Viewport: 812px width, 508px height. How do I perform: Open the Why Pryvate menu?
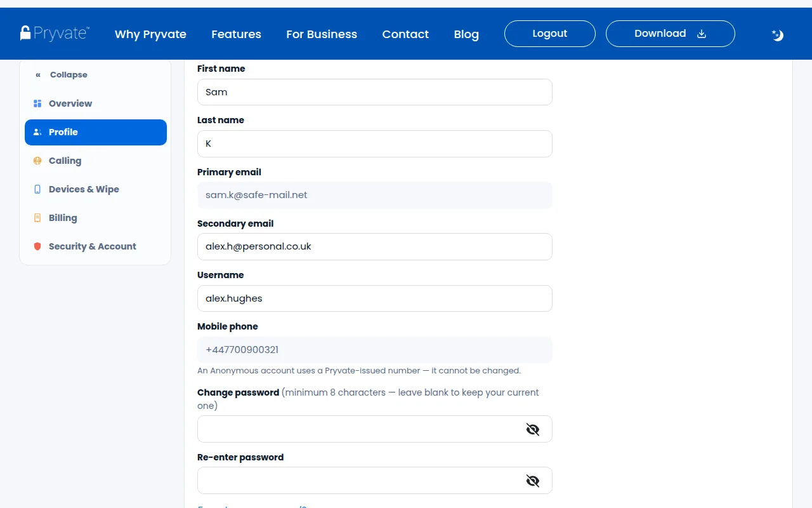tap(150, 34)
